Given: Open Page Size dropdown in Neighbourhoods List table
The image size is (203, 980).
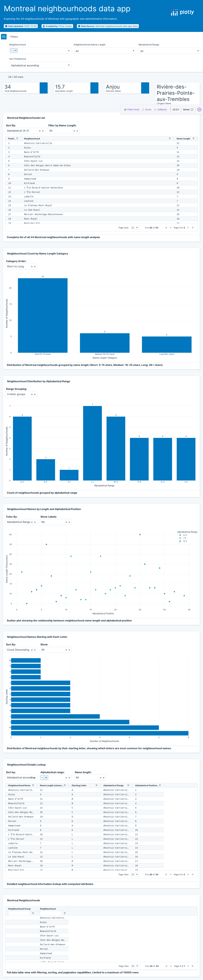Looking at the screenshot, I should [x=135, y=227].
